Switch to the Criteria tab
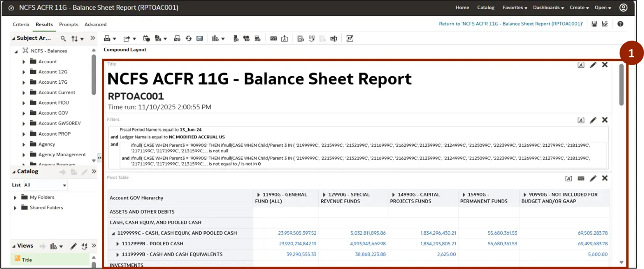Screen dimensions: 644x269 (21, 24)
